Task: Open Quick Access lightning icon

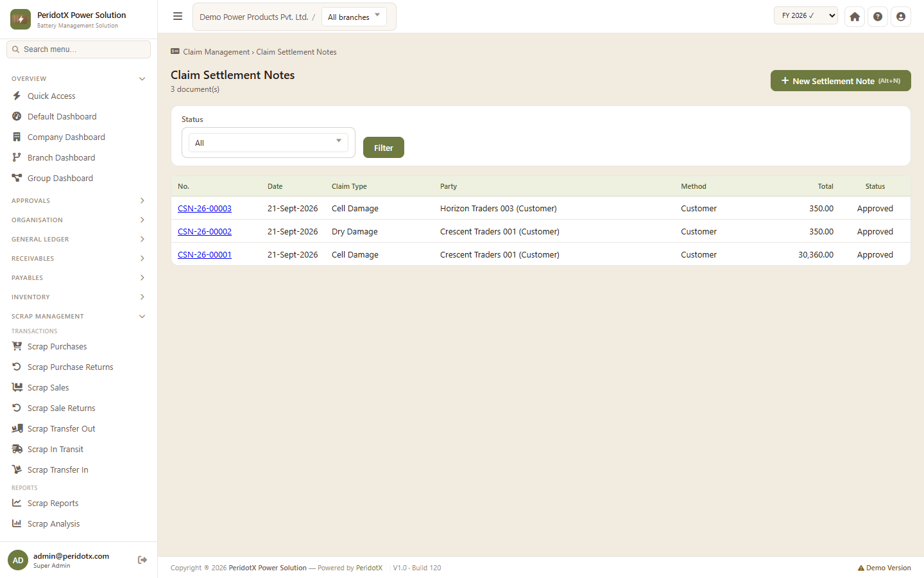Action: click(17, 96)
